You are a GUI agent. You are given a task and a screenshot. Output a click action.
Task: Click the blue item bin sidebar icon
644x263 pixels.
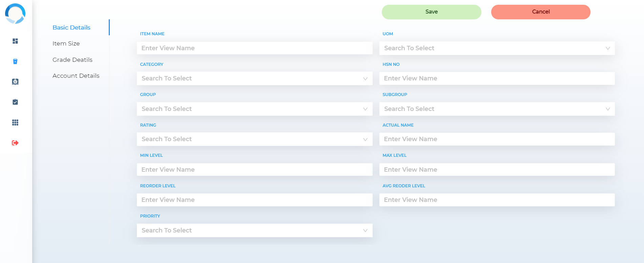click(15, 61)
